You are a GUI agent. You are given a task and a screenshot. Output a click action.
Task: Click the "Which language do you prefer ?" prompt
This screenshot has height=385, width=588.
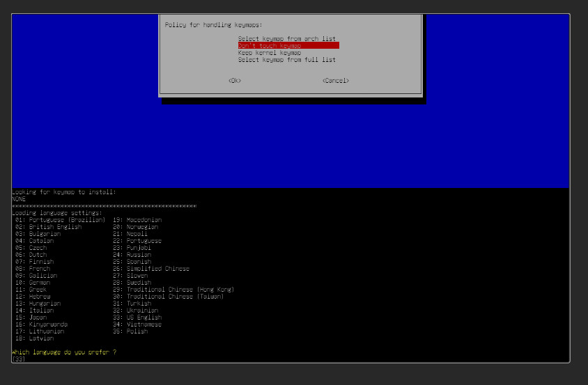pos(64,352)
